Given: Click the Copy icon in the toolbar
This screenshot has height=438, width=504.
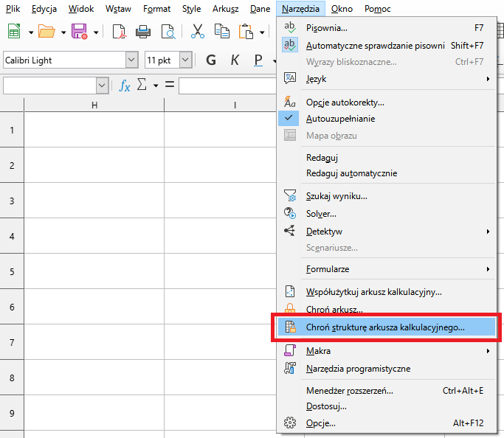Looking at the screenshot, I should [x=221, y=32].
